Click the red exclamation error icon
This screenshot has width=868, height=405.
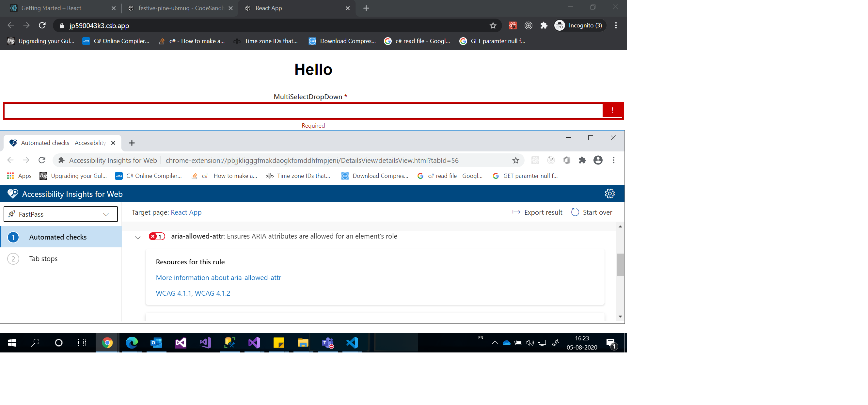click(612, 110)
